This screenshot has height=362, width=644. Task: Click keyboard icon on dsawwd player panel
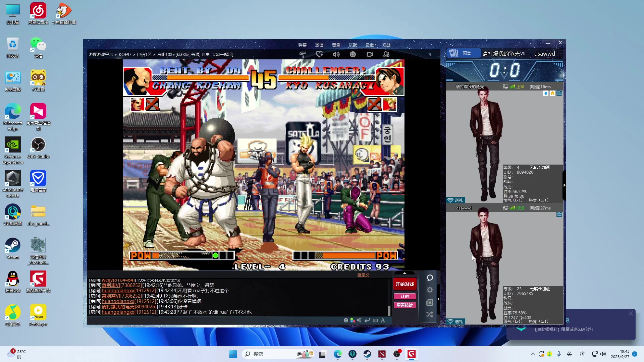[559, 215]
